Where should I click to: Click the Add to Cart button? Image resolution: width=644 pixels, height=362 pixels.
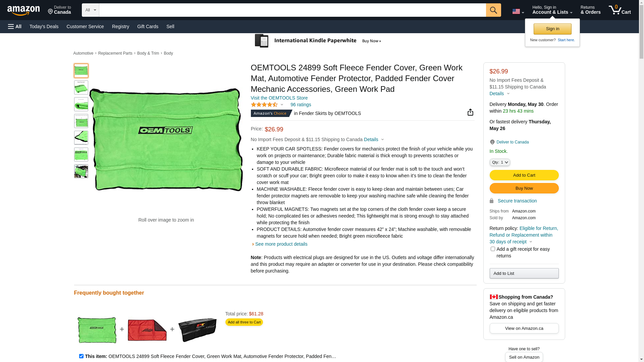click(x=524, y=175)
